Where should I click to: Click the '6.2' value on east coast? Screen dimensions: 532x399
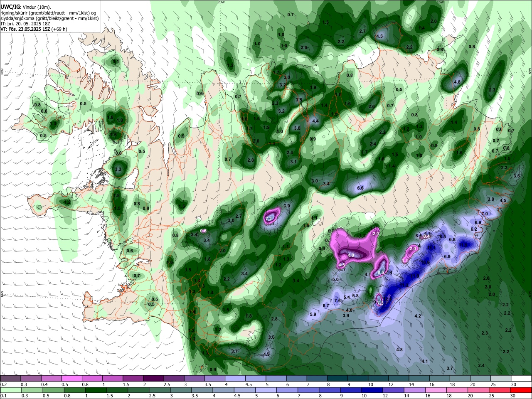474,229
